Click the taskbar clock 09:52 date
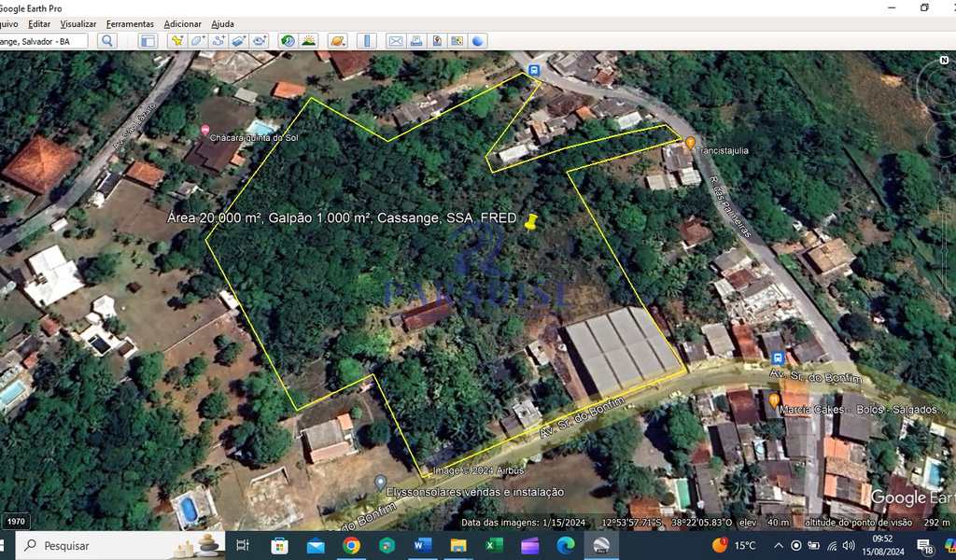The width and height of the screenshot is (956, 560). click(883, 545)
